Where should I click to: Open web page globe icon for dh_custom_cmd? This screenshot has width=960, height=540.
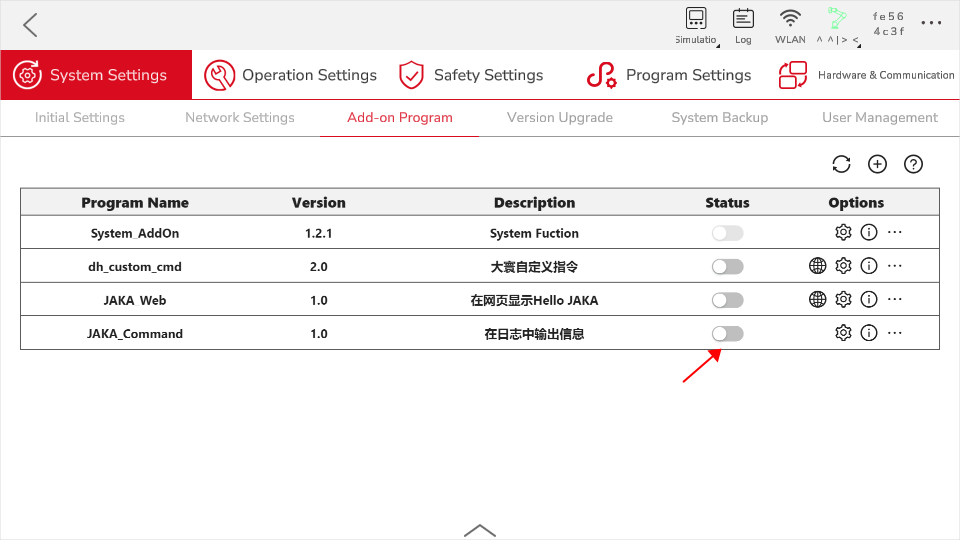(817, 266)
